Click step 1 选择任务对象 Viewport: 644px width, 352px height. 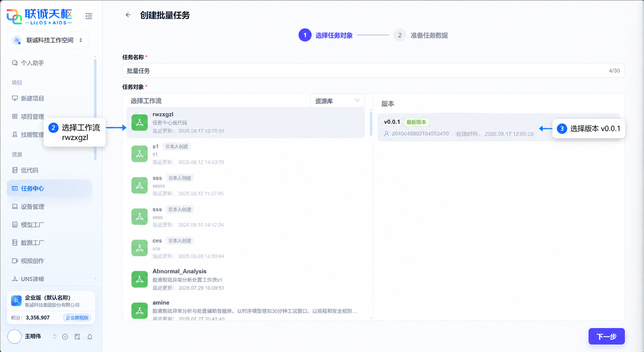tap(326, 35)
